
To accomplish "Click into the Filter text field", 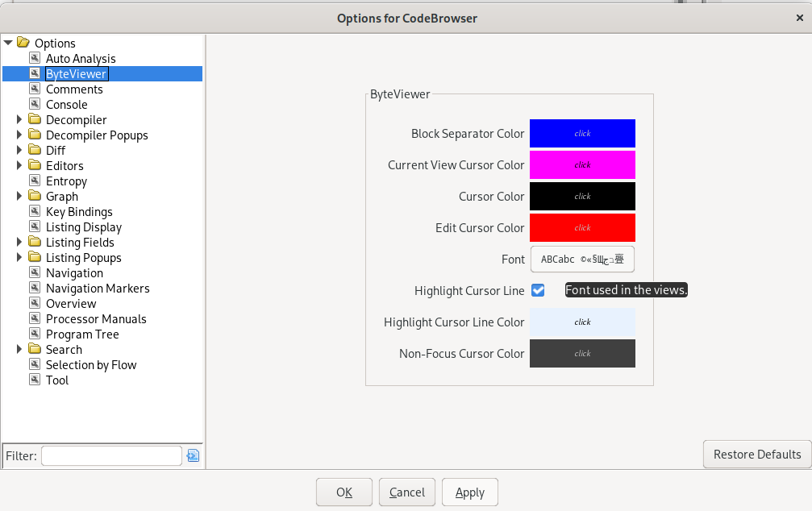I will (x=112, y=455).
